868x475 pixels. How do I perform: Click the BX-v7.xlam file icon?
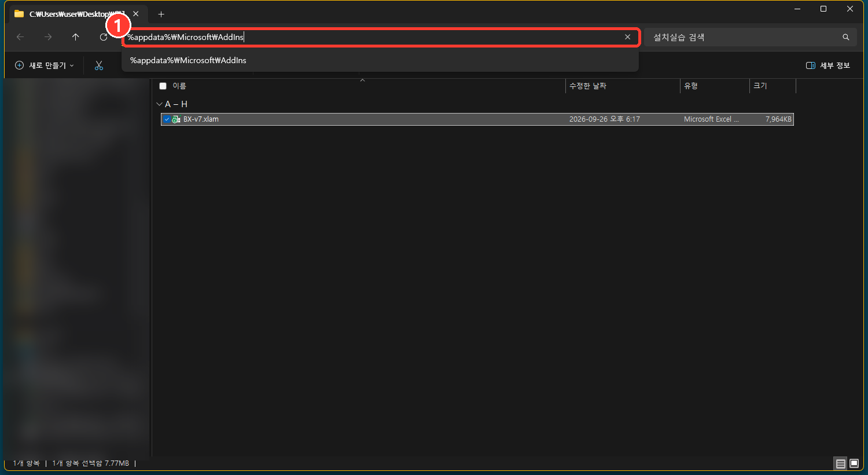tap(176, 119)
